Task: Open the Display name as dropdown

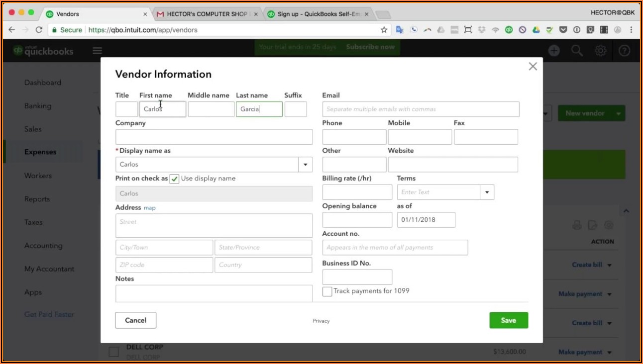Action: coord(305,164)
